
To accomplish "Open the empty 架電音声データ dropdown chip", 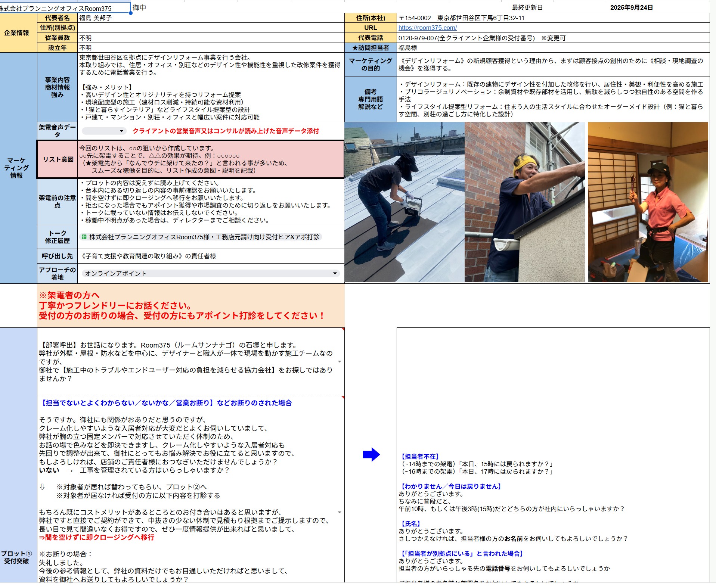I will click(x=103, y=131).
